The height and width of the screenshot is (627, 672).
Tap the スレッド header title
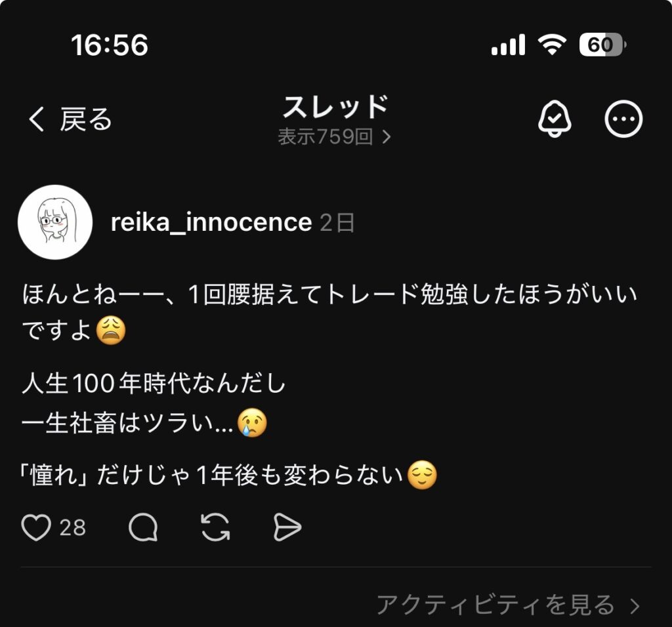[x=335, y=106]
